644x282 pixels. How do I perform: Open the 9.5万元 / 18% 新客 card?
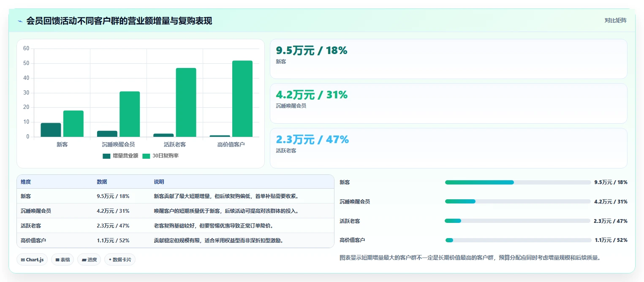448,59
